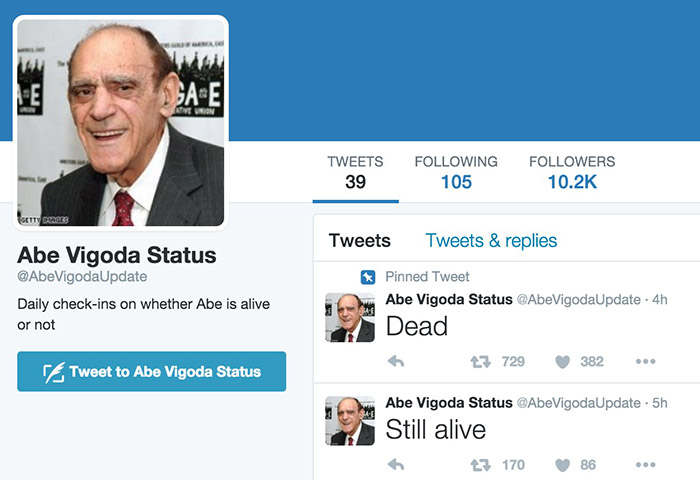
Task: Click @AbeVigodaUpdate handle under profile name
Action: point(82,277)
